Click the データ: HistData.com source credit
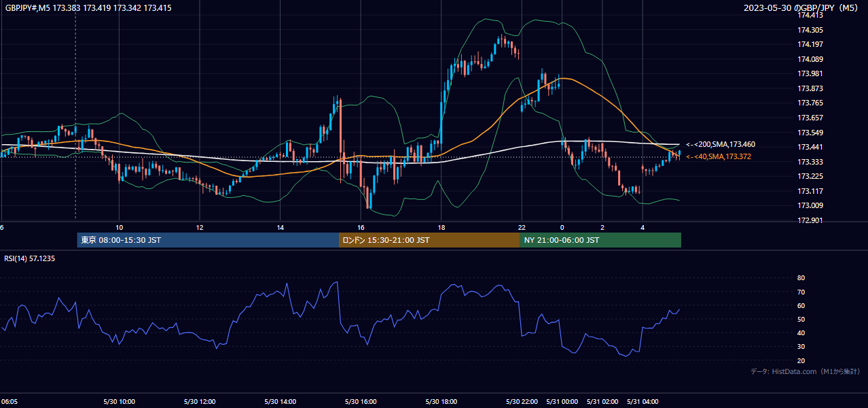Viewport: 868px width, 408px height. click(806, 372)
